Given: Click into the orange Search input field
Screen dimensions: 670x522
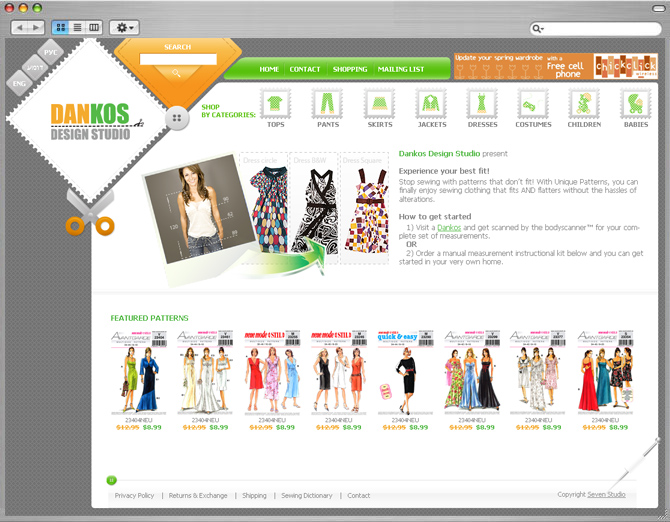Looking at the screenshot, I should pyautogui.click(x=178, y=59).
